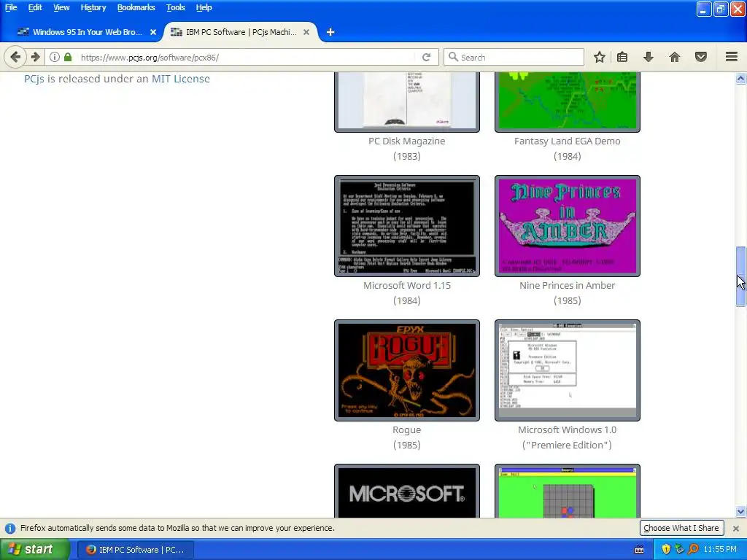Viewport: 747px width, 560px height.
Task: Show bookmarks list icon in toolbar
Action: 622,57
